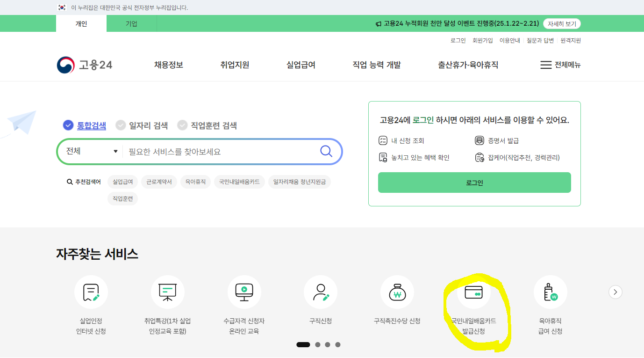Open the 실업급여 menu

(x=301, y=65)
